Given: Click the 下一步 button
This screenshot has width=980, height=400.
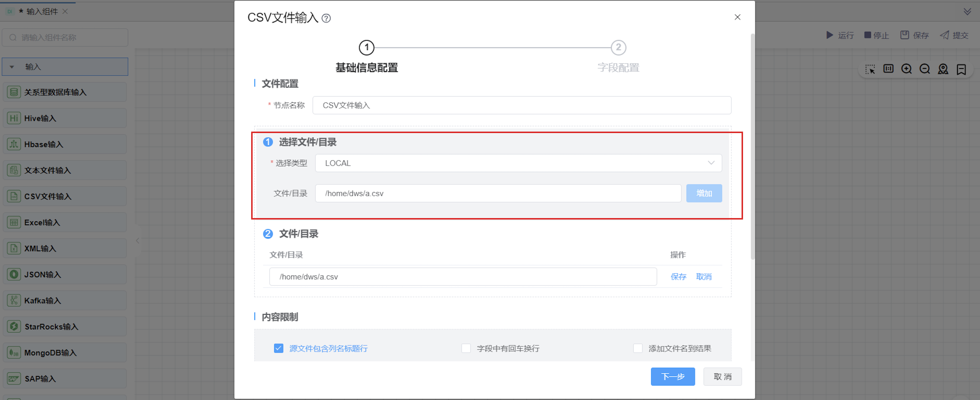Looking at the screenshot, I should click(672, 376).
